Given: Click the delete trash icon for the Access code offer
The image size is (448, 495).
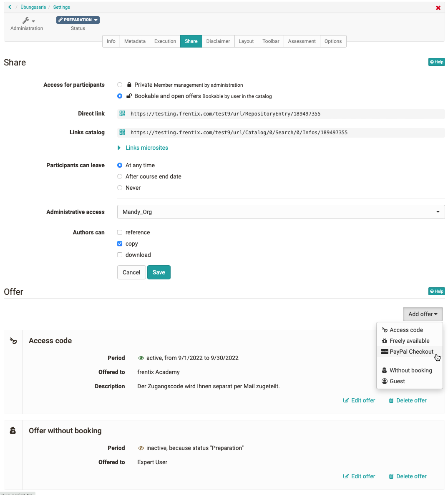Looking at the screenshot, I should [x=391, y=400].
